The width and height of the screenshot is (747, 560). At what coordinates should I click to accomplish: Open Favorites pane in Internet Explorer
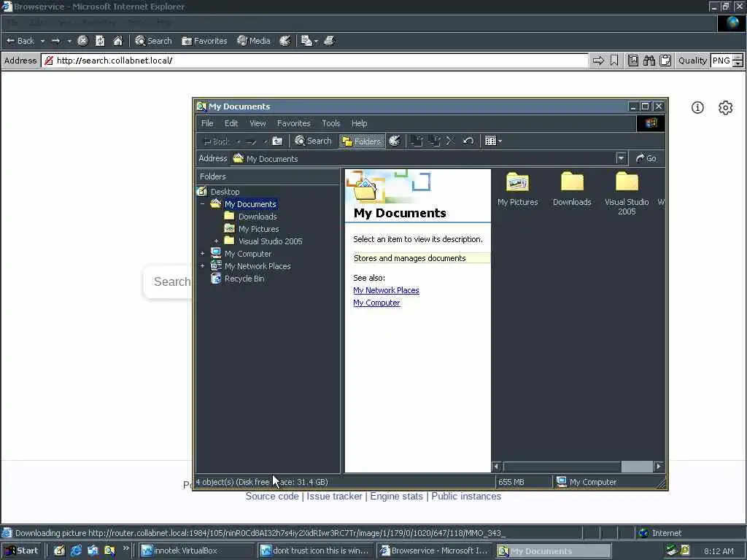point(204,41)
